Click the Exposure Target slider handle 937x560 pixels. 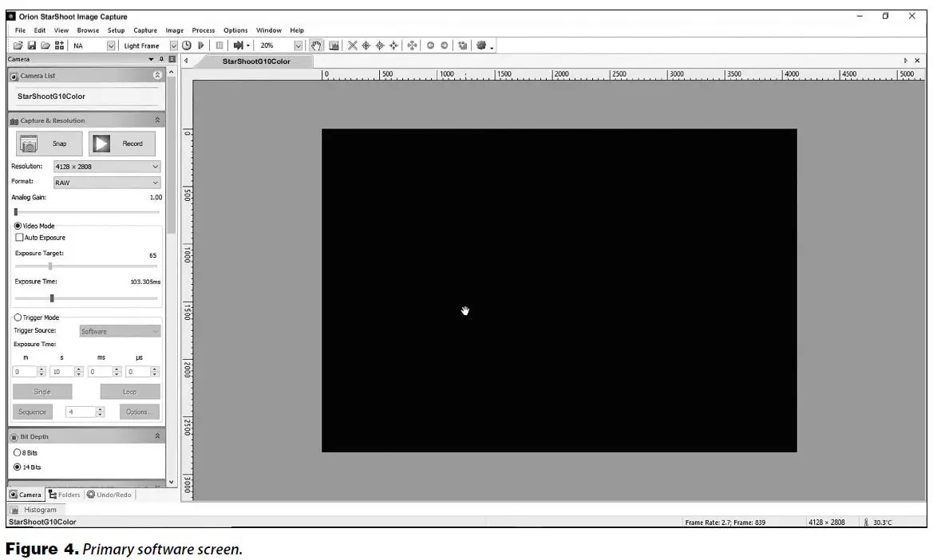point(50,266)
